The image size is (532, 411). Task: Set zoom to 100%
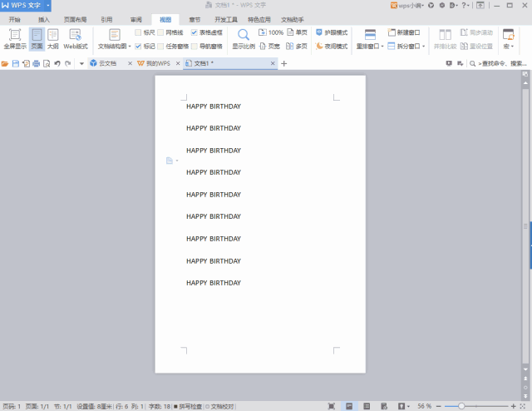click(271, 32)
